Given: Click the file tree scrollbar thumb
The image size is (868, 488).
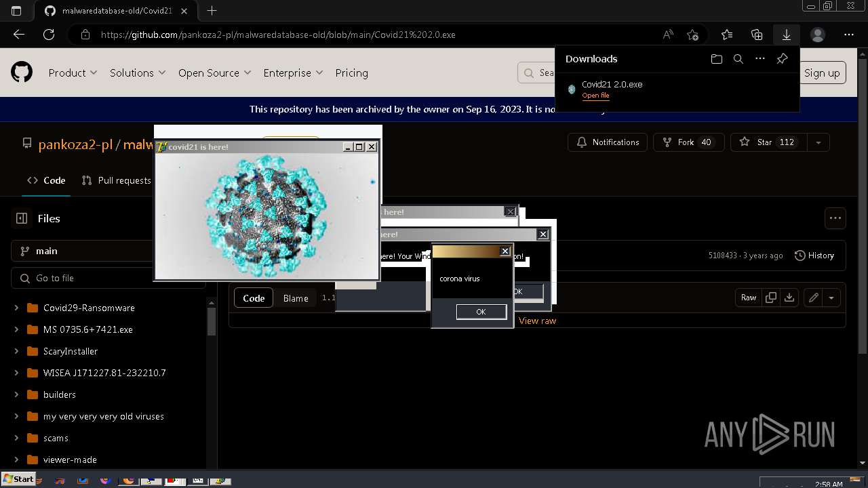Looking at the screenshot, I should pos(212,321).
